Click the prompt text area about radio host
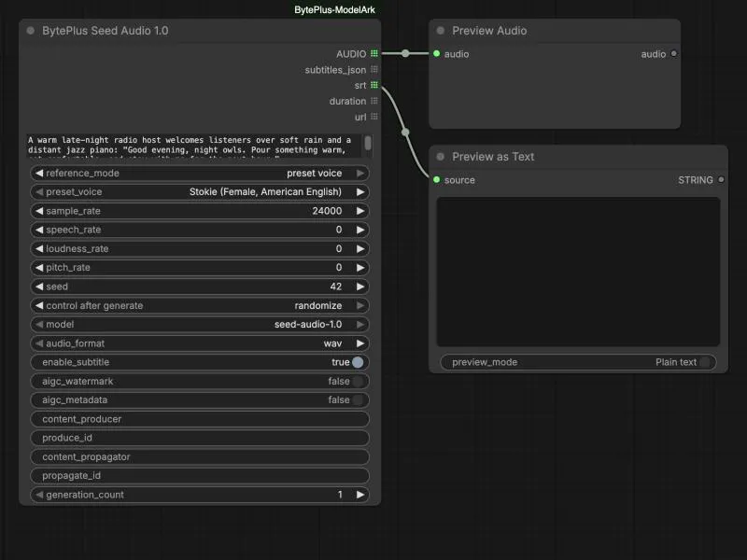The width and height of the screenshot is (747, 560). (x=194, y=146)
